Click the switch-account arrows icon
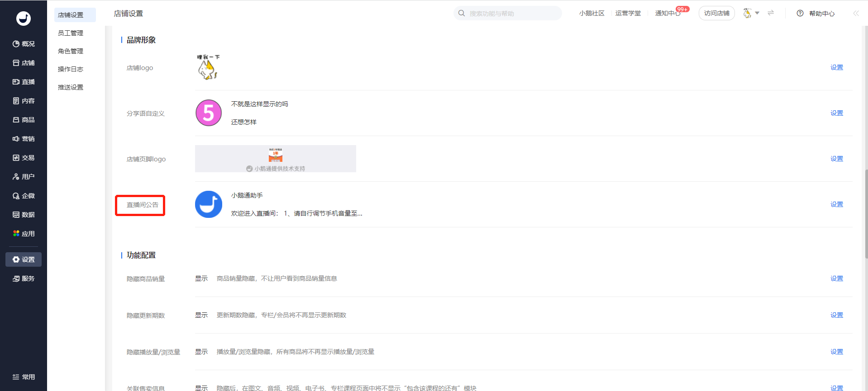 click(x=771, y=13)
